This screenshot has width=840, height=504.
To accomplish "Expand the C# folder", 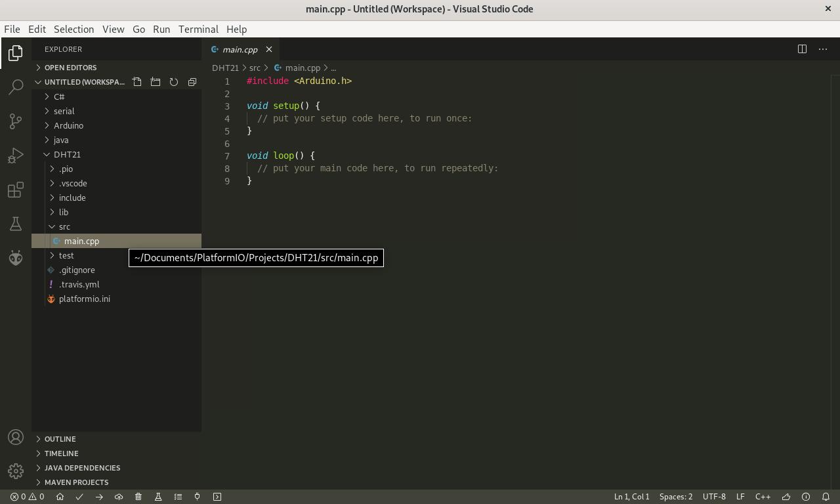I will click(116, 96).
